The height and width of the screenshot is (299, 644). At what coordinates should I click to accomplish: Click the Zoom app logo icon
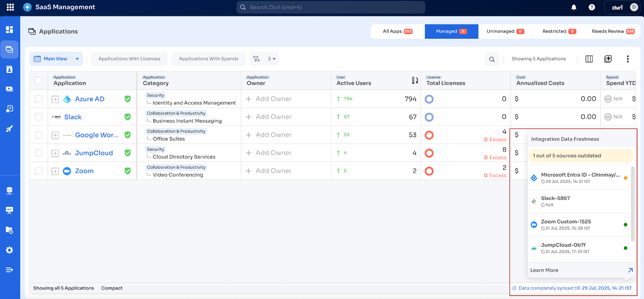[67, 171]
